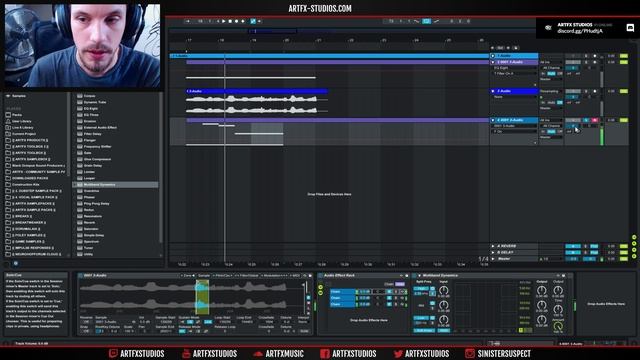
Task: Toggle the RMS button in Multiband Dynamics
Action: click(444, 330)
